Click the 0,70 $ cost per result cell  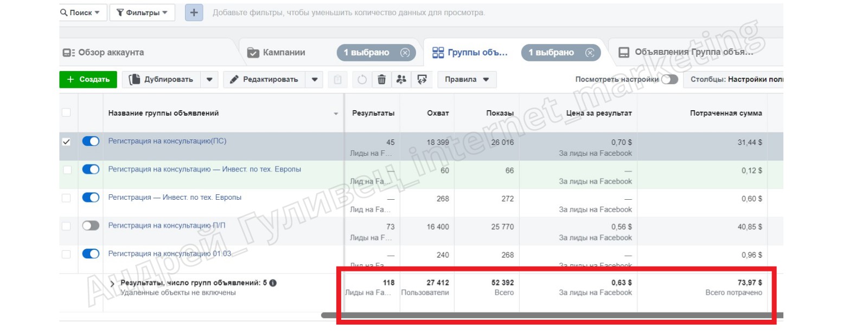coord(621,142)
